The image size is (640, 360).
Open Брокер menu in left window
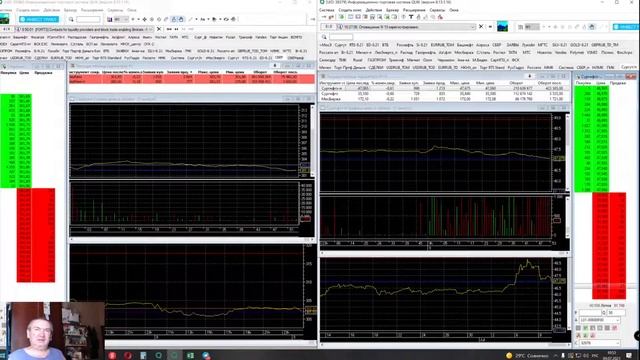coord(70,10)
